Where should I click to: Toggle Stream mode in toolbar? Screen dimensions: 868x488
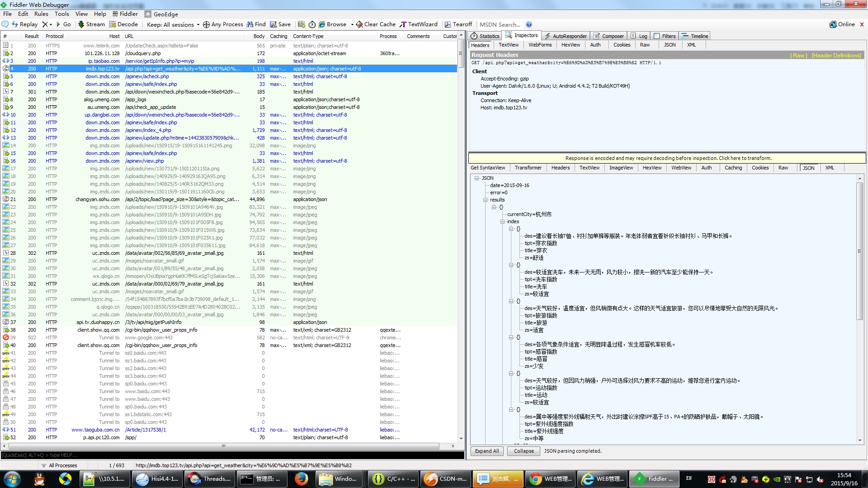coord(91,24)
